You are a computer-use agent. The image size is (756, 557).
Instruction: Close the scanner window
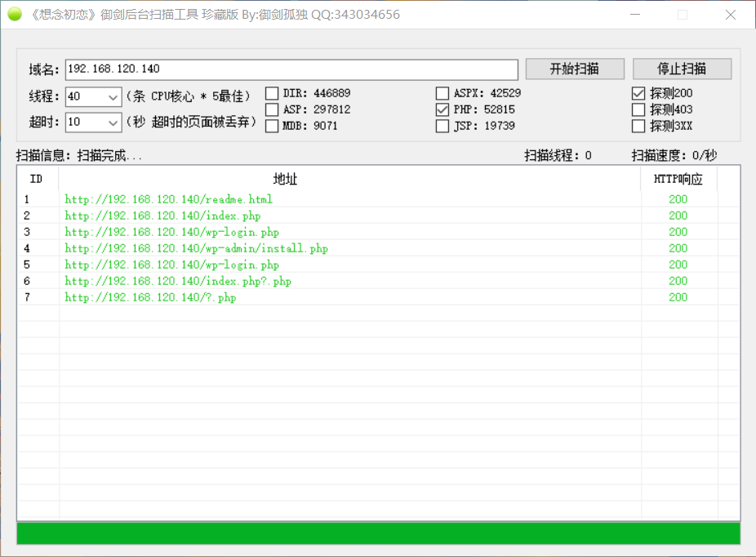tap(731, 15)
